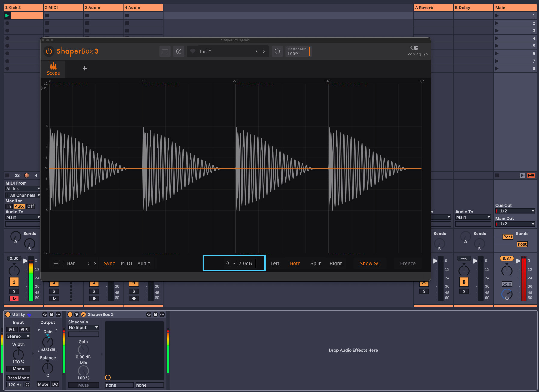The width and height of the screenshot is (539, 392).
Task: Click the Show SC button
Action: [x=370, y=264]
